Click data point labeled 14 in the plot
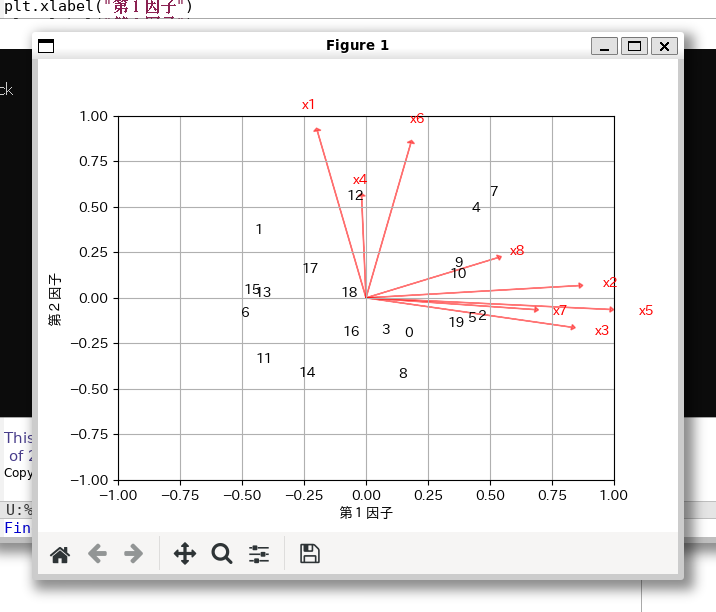The width and height of the screenshot is (716, 612). click(307, 373)
